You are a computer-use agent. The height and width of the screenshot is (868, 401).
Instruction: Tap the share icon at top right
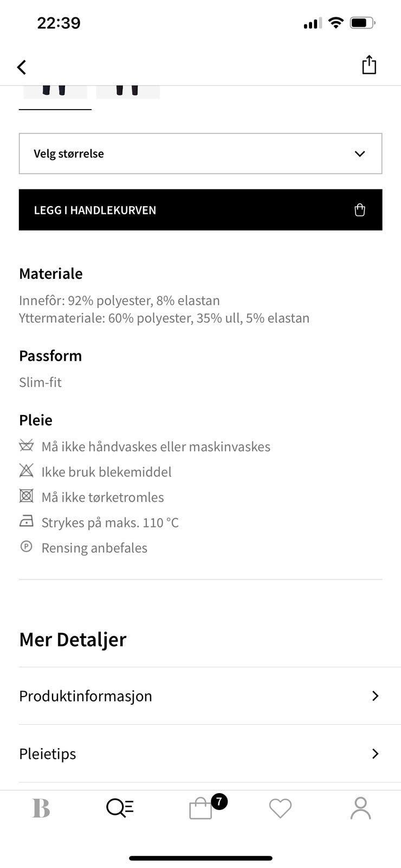tap(369, 64)
